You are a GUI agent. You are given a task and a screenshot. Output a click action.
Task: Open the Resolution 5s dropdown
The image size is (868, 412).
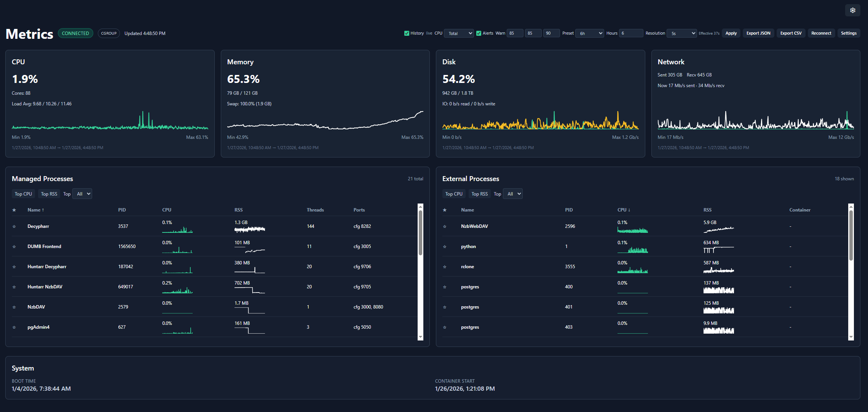point(681,33)
